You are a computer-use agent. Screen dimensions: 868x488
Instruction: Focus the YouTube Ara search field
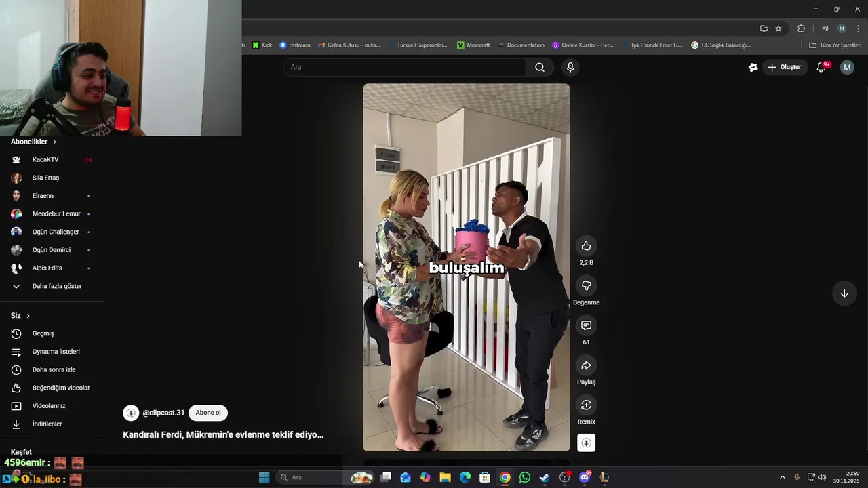404,67
